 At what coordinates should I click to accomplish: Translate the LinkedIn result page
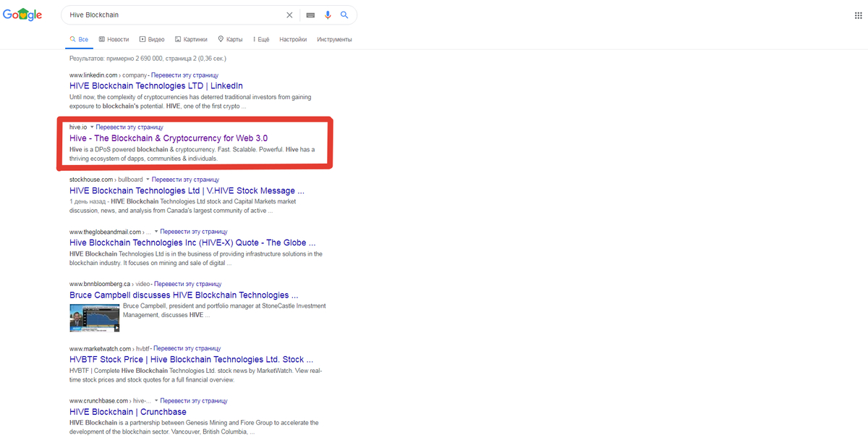tap(185, 75)
